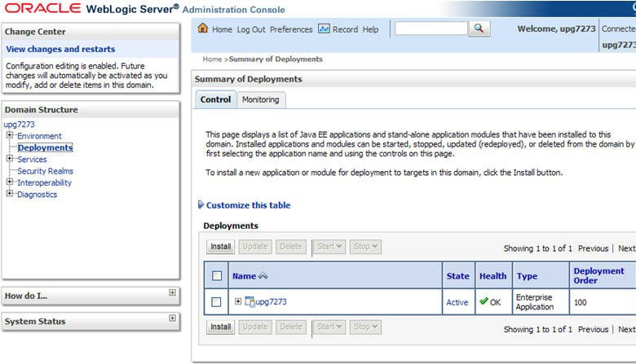Screen dimensions: 636x364
Task: Expand the Diagnostics tree node
Action: click(10, 194)
